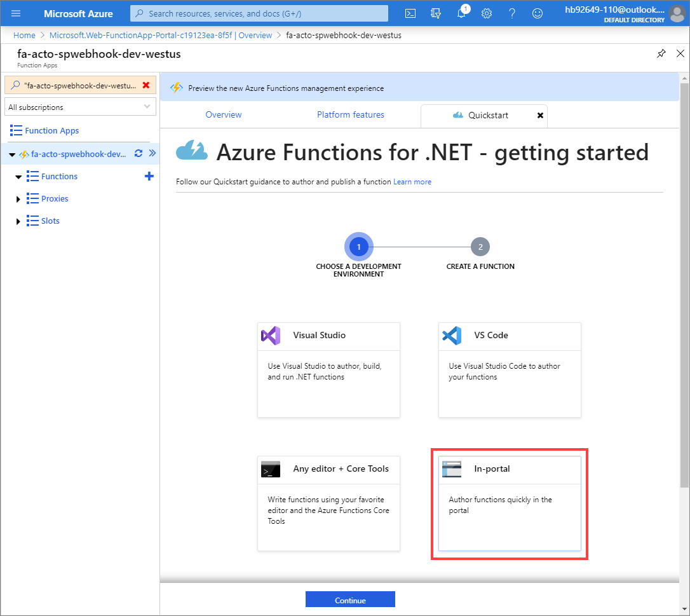The image size is (690, 616).
Task: Open Cloud Shell from the top bar
Action: 410,13
